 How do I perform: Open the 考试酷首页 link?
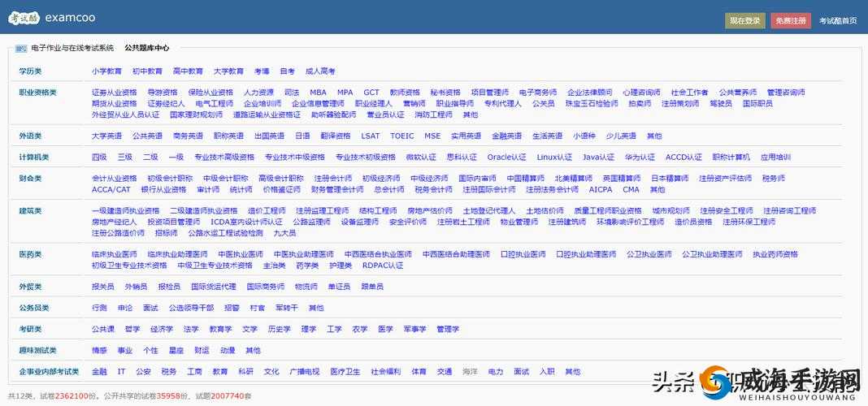point(838,20)
